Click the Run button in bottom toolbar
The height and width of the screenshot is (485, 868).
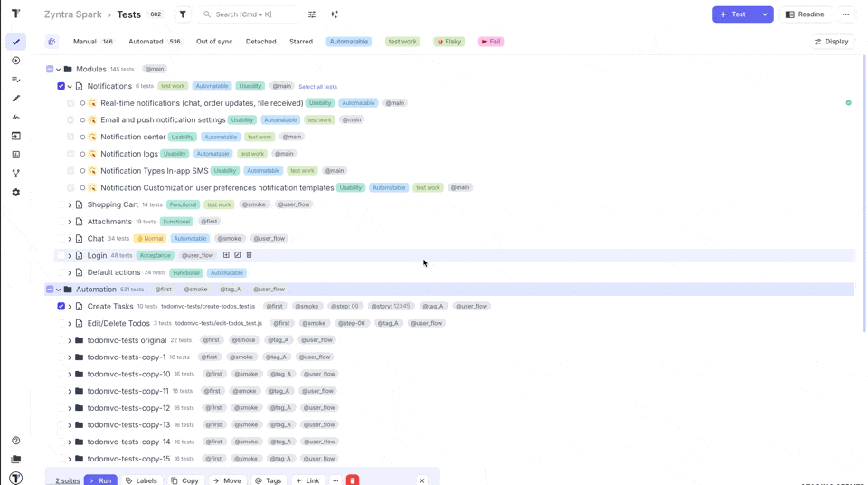coord(100,480)
